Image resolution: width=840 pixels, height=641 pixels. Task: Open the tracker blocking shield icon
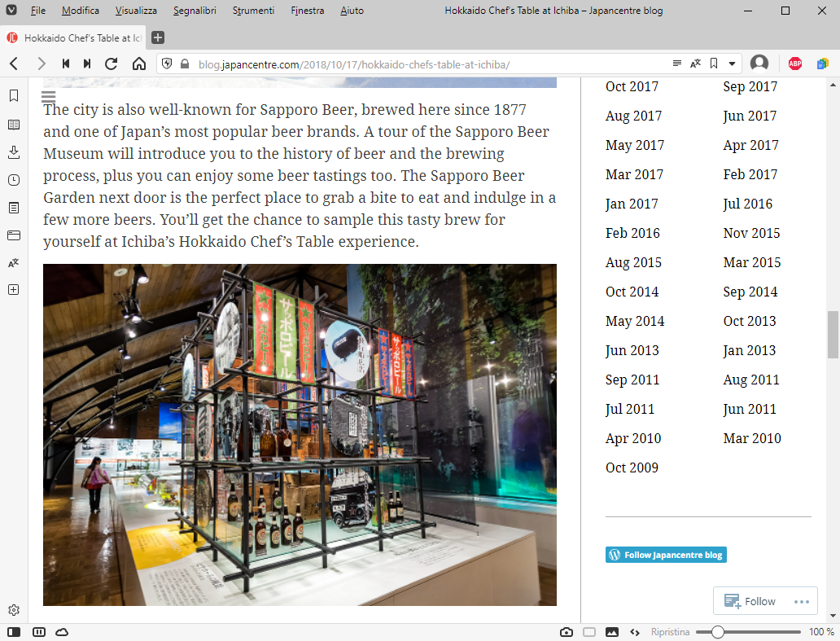pos(167,64)
